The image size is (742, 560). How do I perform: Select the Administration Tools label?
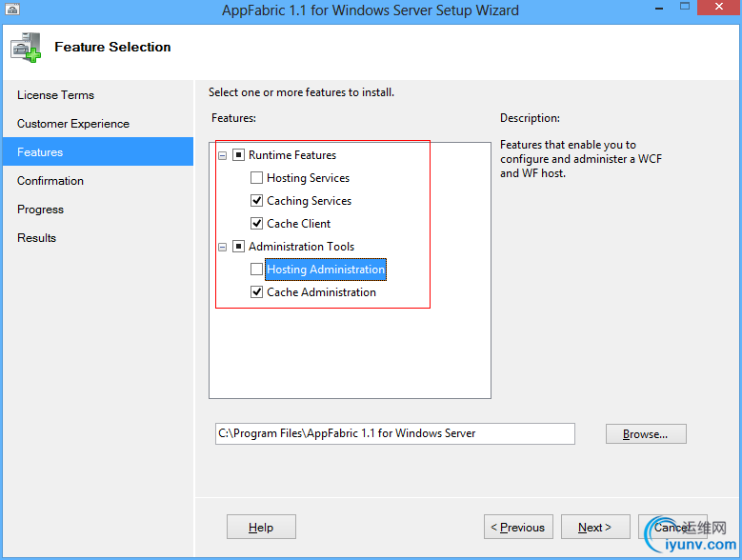tap(301, 247)
